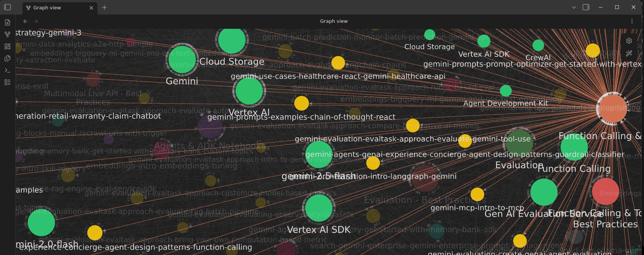Click the insert template (copy) ribbon icon
This screenshot has height=255, width=644.
(x=7, y=58)
